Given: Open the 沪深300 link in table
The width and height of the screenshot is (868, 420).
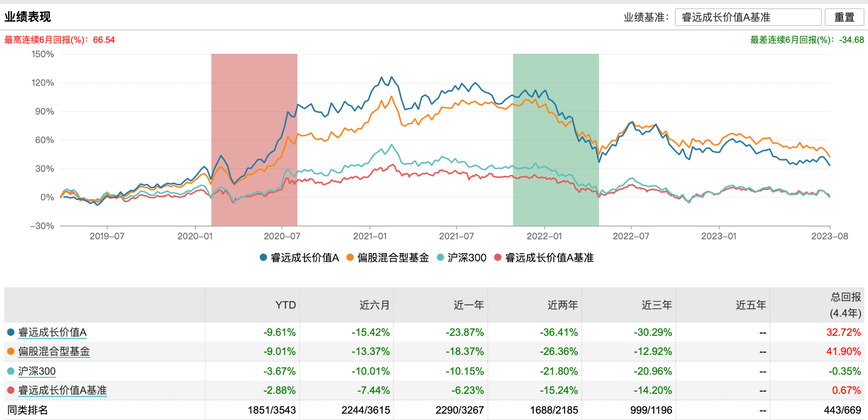Looking at the screenshot, I should pos(37,371).
